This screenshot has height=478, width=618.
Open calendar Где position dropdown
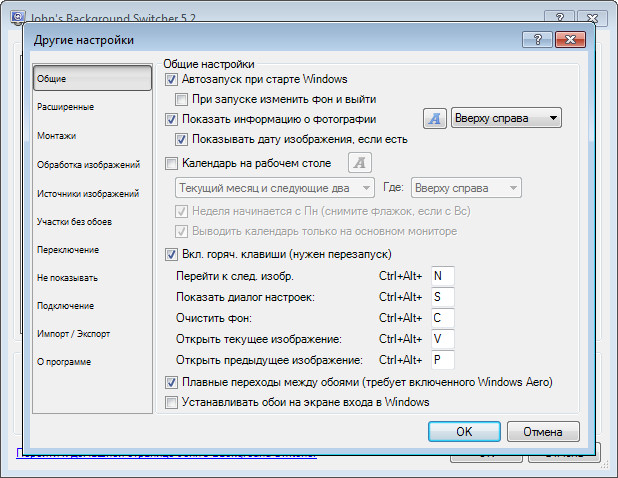point(466,188)
